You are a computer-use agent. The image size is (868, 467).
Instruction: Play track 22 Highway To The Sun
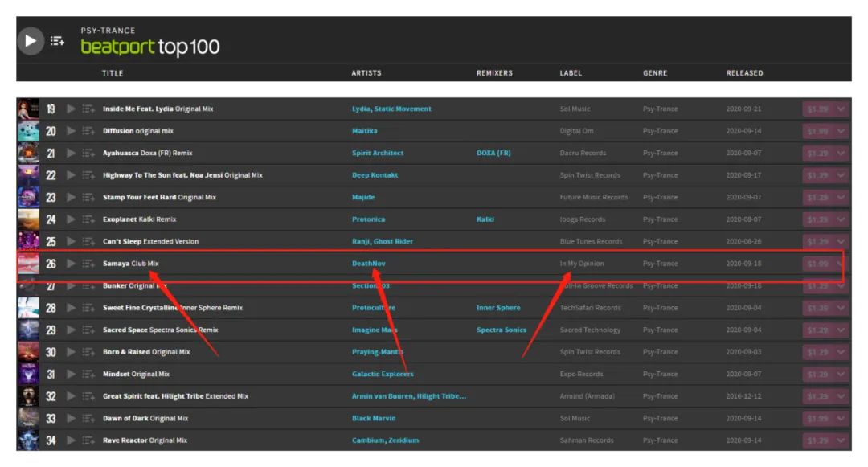pyautogui.click(x=71, y=175)
